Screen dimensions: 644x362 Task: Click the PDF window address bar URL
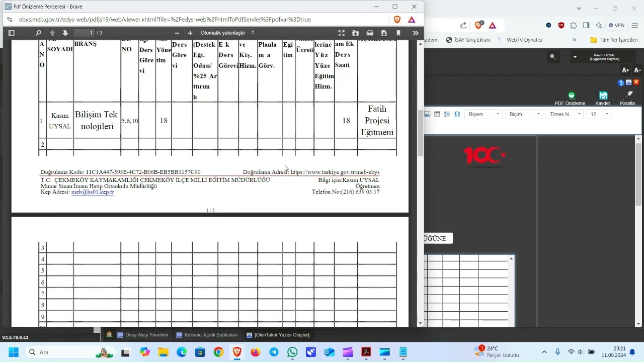165,20
